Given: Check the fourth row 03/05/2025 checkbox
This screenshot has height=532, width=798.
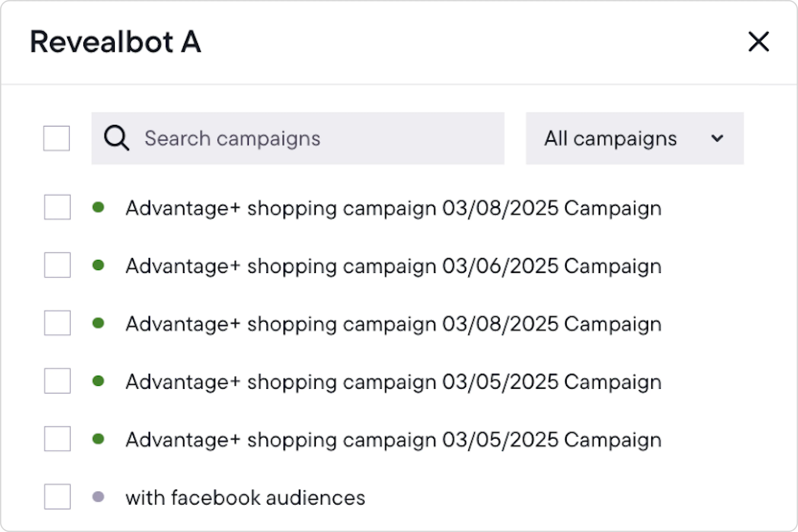Looking at the screenshot, I should (x=57, y=381).
